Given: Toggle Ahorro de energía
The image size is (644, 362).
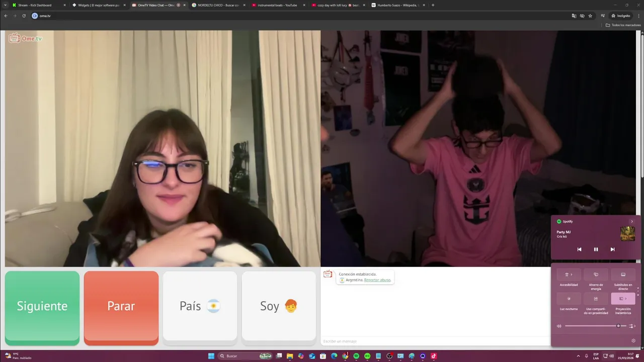Looking at the screenshot, I should click(x=596, y=275).
